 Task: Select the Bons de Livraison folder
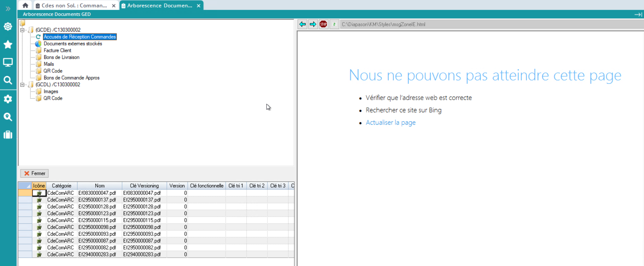pyautogui.click(x=61, y=57)
